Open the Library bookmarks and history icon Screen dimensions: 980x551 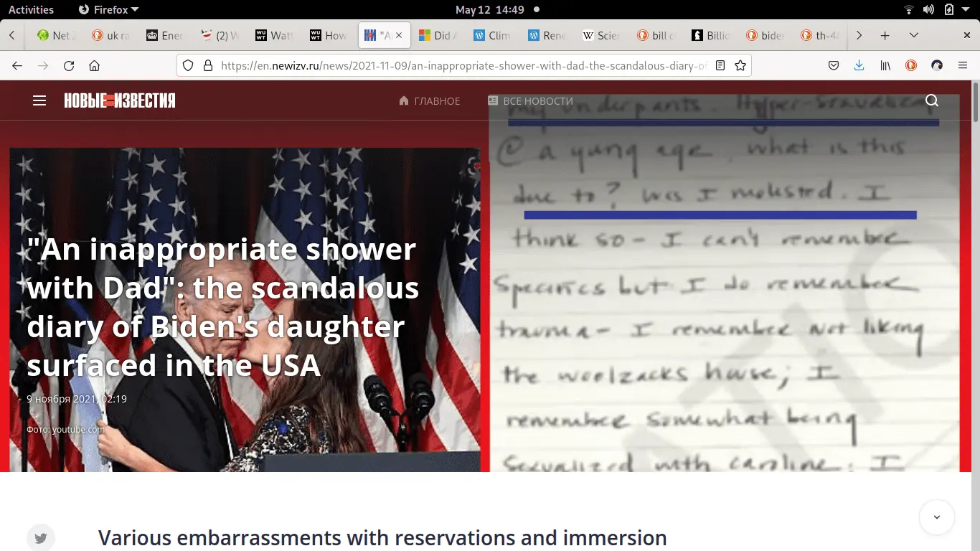click(x=885, y=65)
